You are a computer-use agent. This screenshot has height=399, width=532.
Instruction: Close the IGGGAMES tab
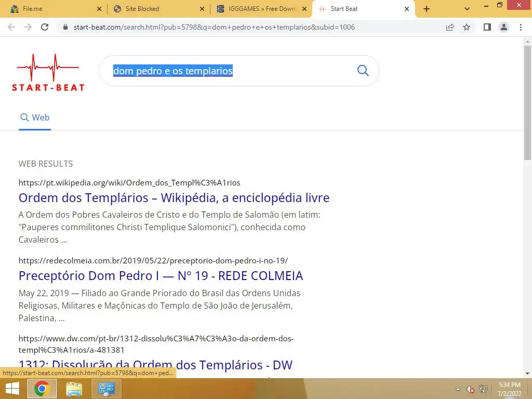point(304,9)
